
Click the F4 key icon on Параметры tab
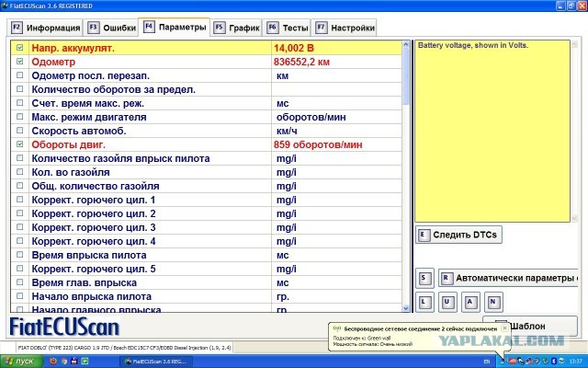pyautogui.click(x=149, y=27)
